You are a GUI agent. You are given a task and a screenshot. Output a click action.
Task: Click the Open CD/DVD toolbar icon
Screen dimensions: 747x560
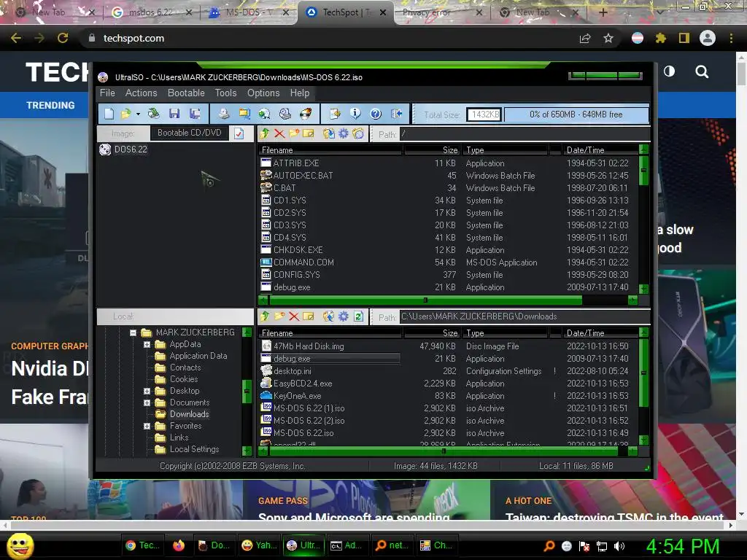(153, 114)
